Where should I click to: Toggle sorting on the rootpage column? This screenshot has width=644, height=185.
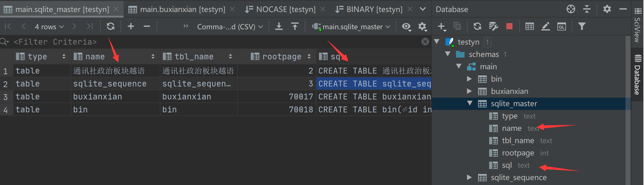(309, 57)
